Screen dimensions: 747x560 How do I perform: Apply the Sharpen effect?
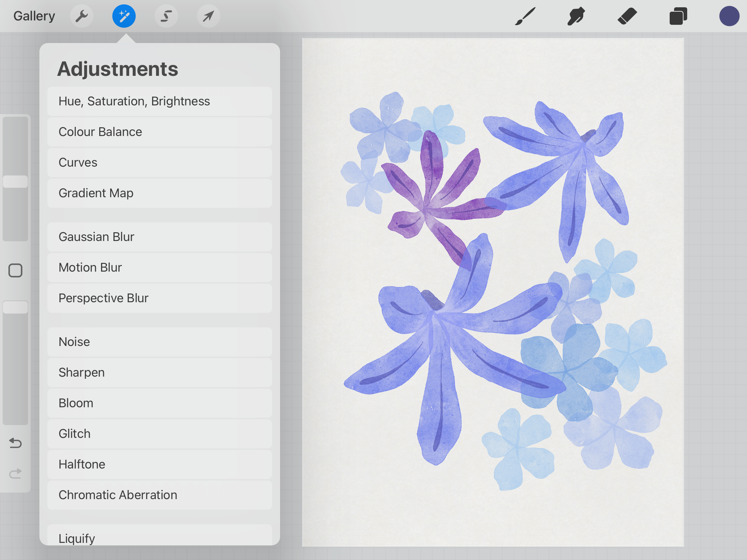160,373
